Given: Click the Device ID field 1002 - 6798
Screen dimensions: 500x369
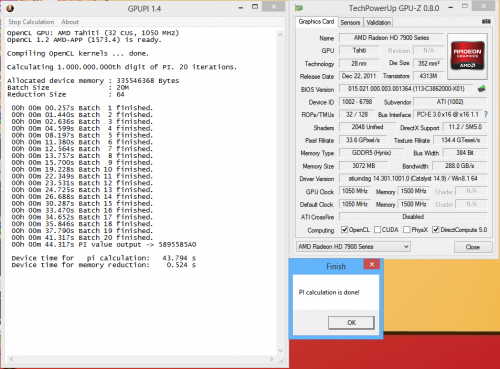Looking at the screenshot, I should pos(357,102).
